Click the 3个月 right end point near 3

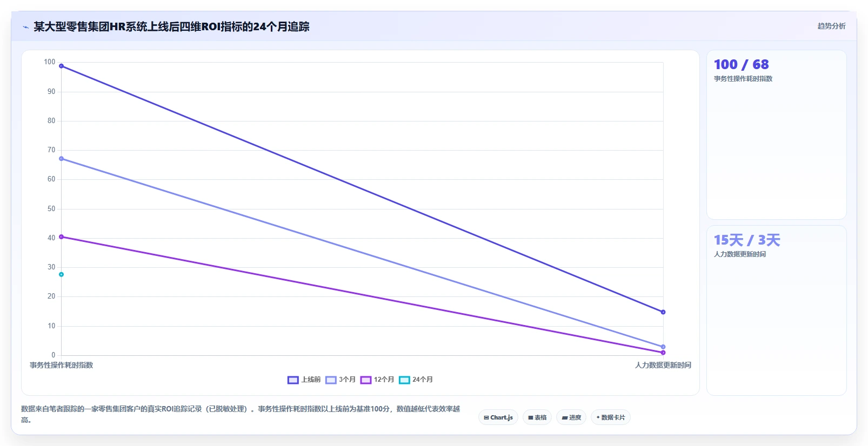click(x=663, y=347)
